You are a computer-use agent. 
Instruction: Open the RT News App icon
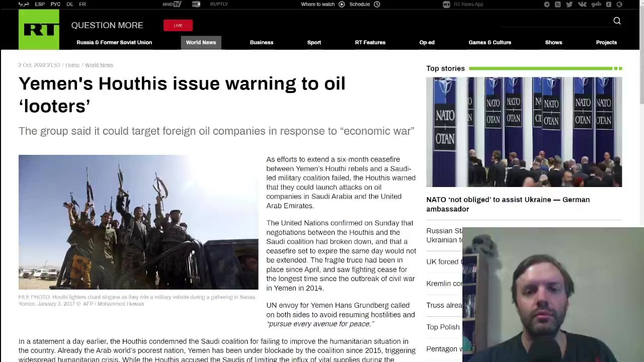click(446, 5)
